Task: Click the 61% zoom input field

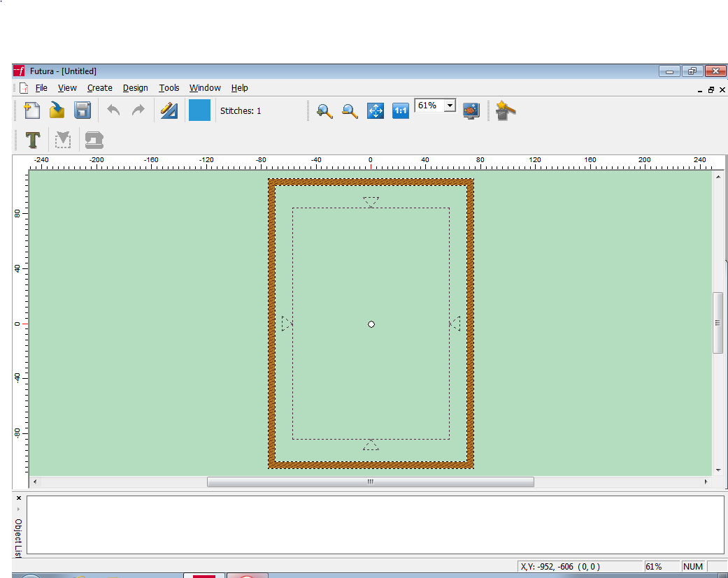Action: 429,106
